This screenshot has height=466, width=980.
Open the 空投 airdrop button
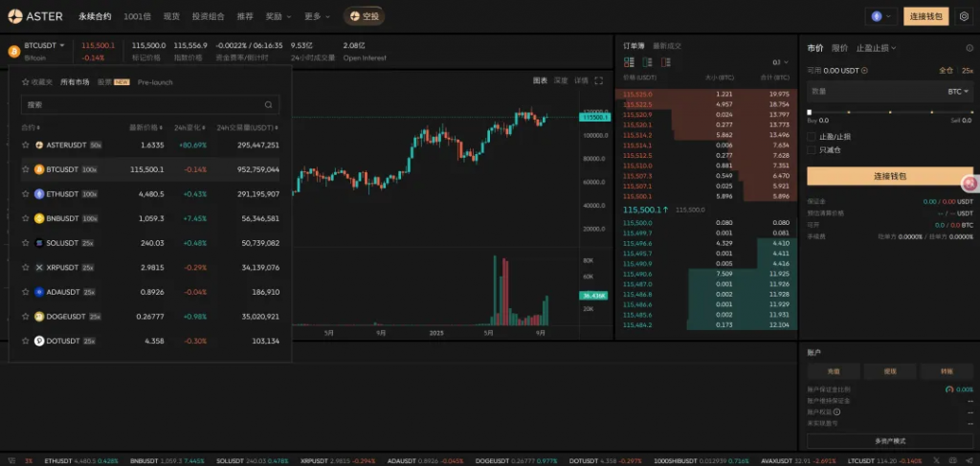click(365, 16)
